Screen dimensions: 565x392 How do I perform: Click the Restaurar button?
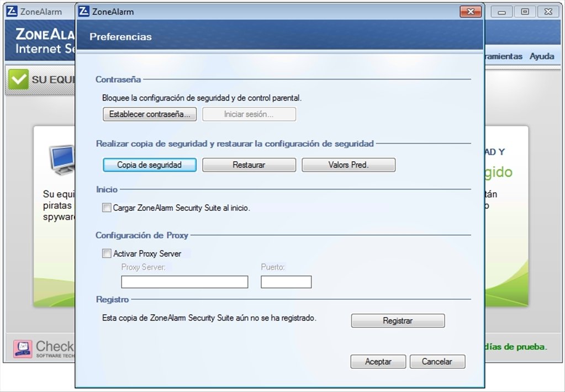tap(249, 165)
